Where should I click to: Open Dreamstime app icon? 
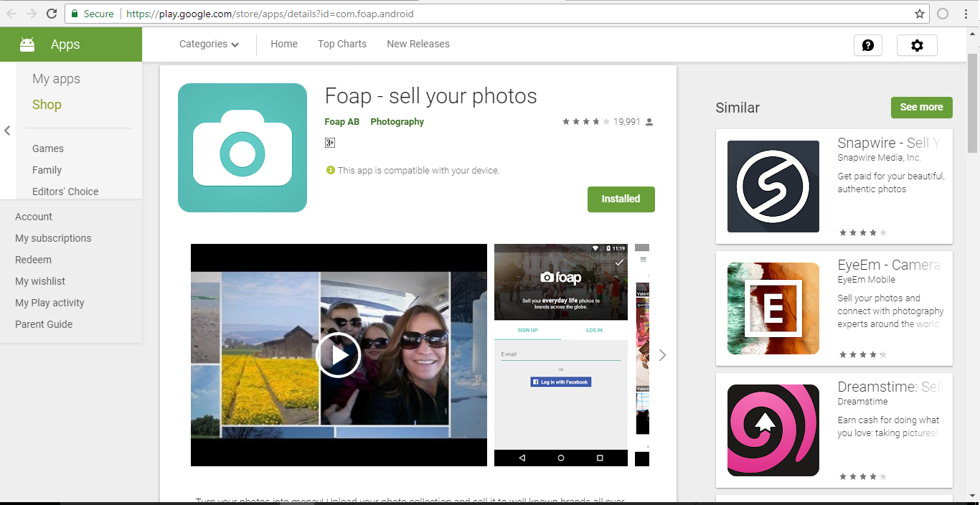pyautogui.click(x=773, y=430)
